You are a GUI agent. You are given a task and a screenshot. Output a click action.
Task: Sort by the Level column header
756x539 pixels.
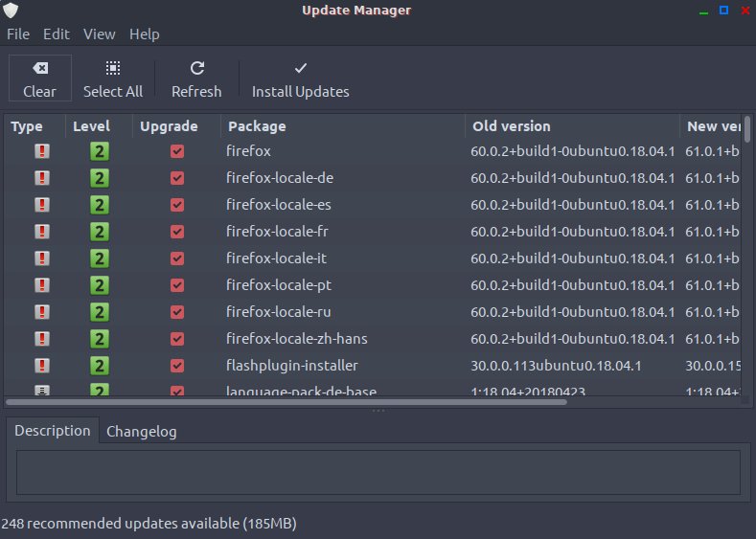pyautogui.click(x=91, y=126)
